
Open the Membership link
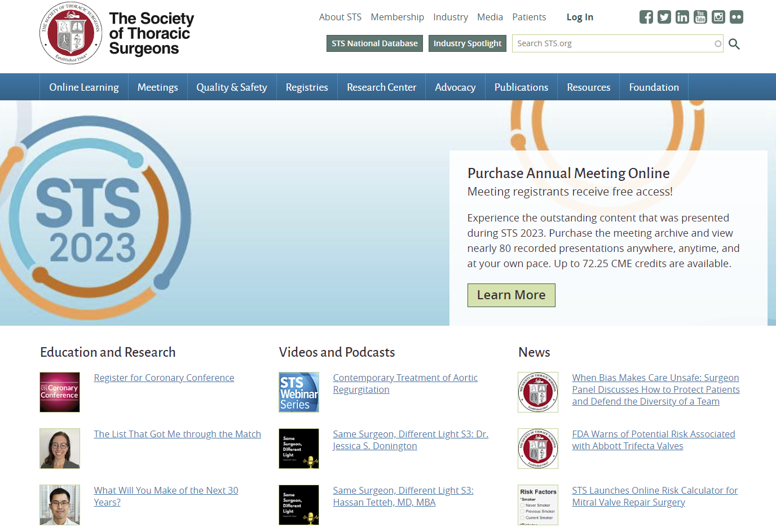pyautogui.click(x=398, y=17)
